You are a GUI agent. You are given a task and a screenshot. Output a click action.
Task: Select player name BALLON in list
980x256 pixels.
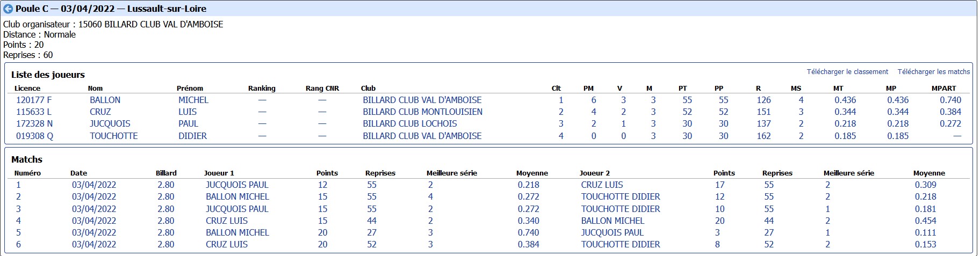coord(105,100)
